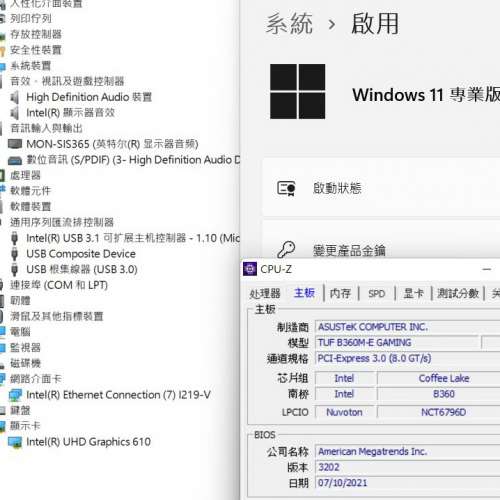
Task: Click the Intel(R) USB 3.1 controller plug icon
Action: click(x=14, y=238)
